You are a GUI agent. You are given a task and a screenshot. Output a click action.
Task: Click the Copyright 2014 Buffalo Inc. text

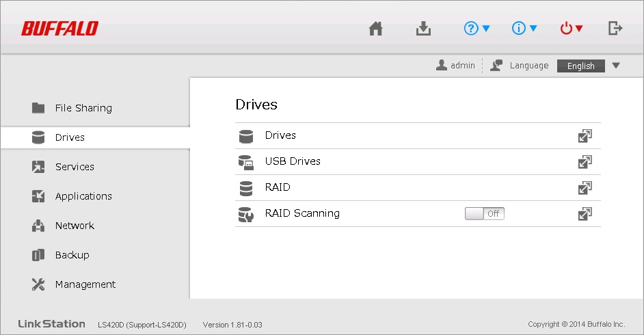[576, 324]
